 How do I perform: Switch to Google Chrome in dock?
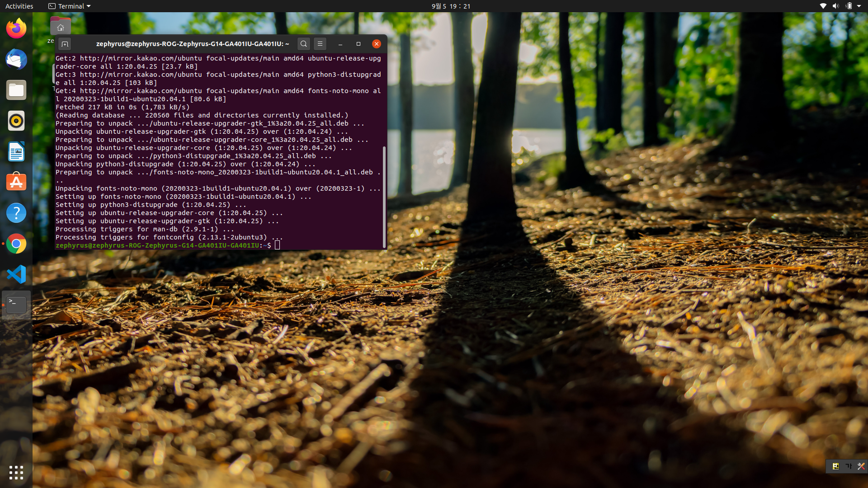point(16,244)
